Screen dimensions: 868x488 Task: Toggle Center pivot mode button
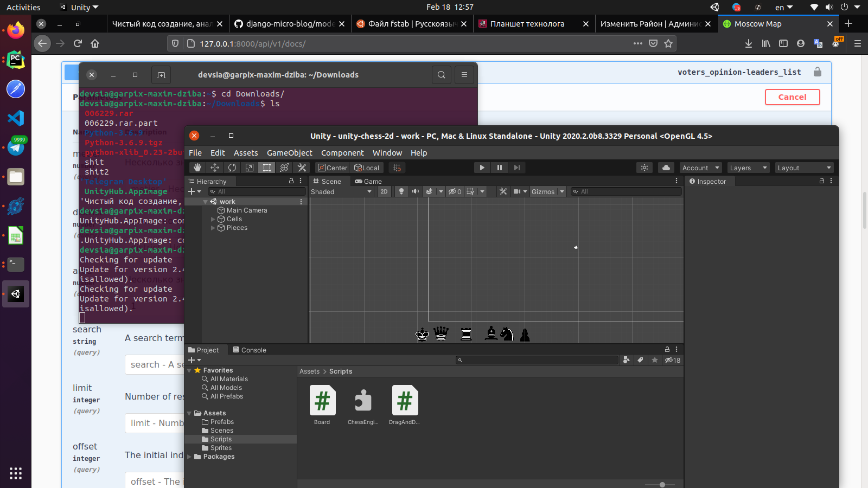332,168
